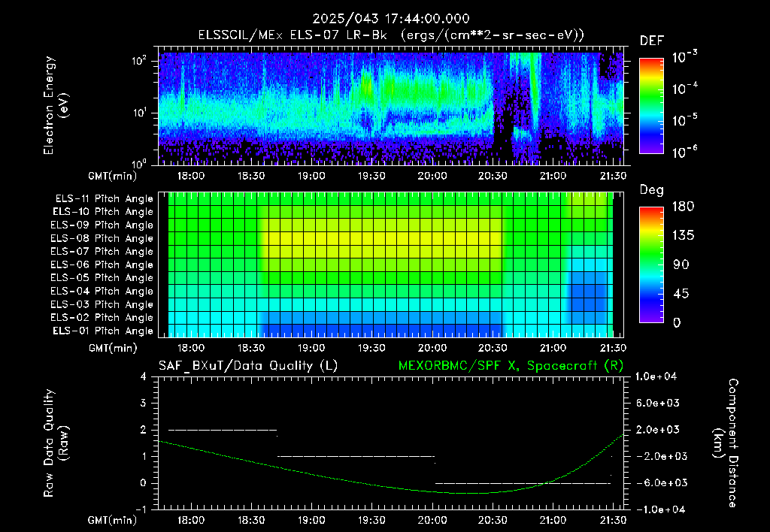Click the GMT(min) label under the bottom plot

pos(113,520)
